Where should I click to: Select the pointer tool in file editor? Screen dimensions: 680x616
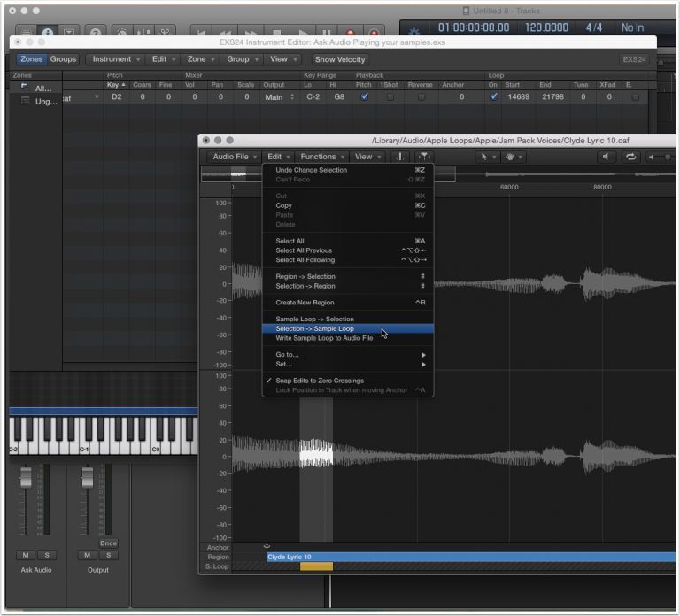tap(488, 157)
